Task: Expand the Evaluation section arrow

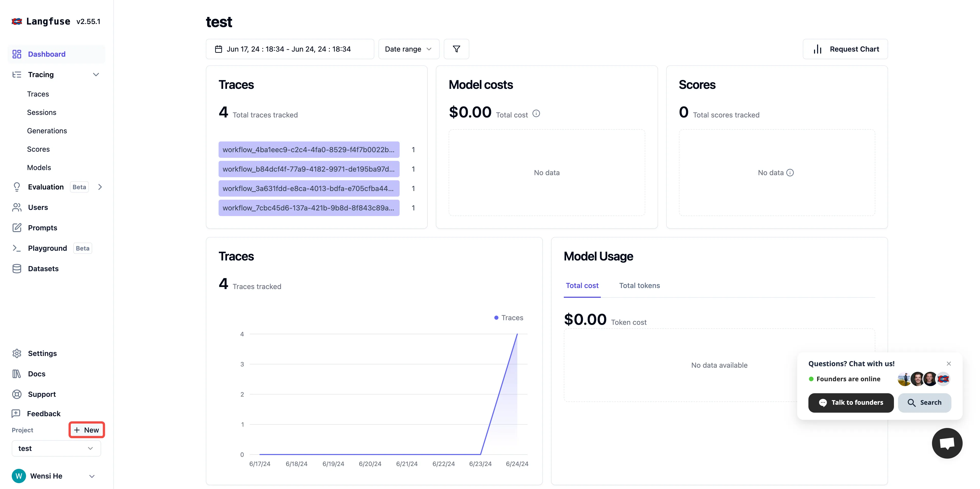Action: point(100,187)
